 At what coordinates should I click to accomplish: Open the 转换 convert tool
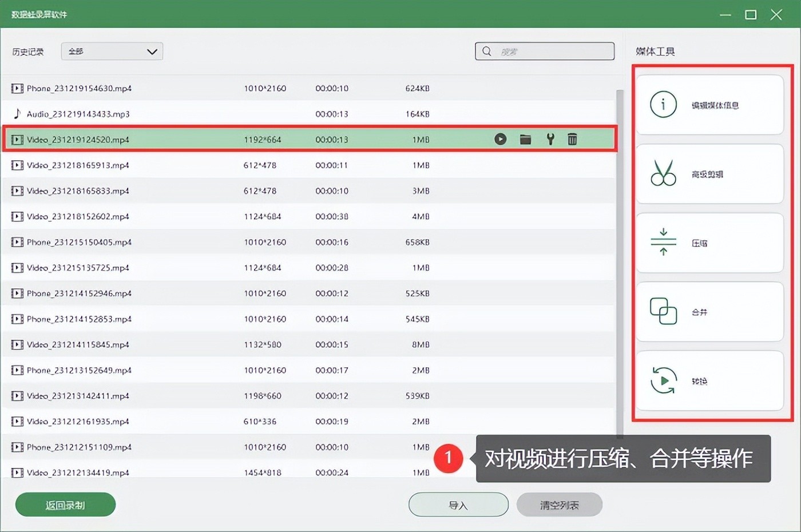point(709,381)
